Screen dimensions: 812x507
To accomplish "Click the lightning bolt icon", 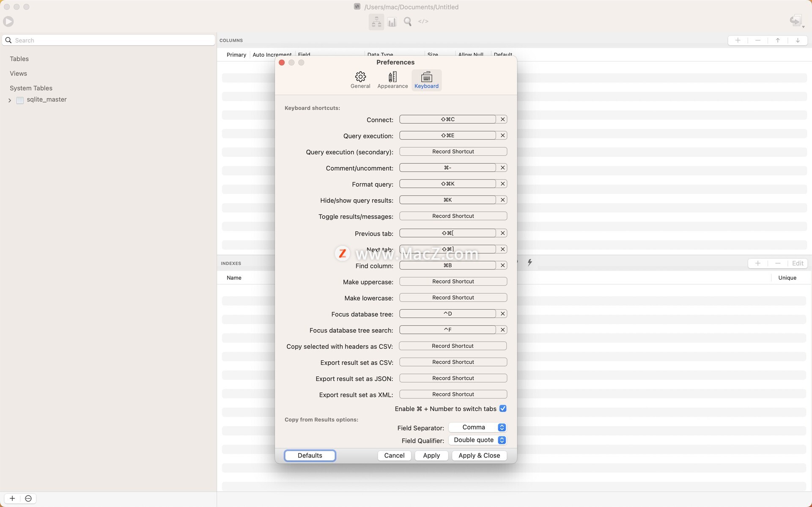I will pos(529,262).
